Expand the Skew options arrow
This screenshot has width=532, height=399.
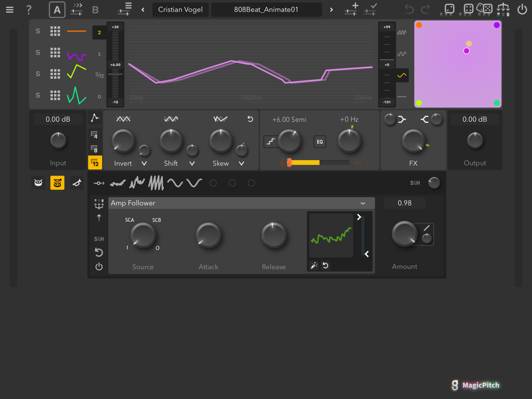tap(242, 163)
